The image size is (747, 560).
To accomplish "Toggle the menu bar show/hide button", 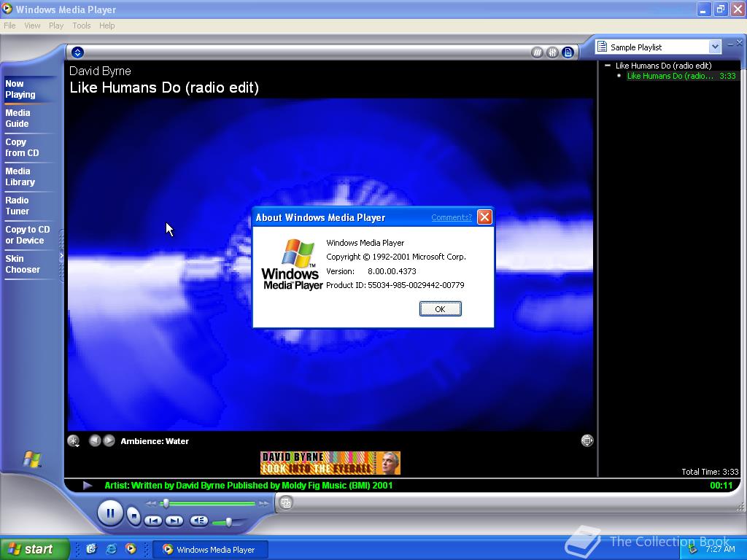I will pyautogui.click(x=77, y=52).
